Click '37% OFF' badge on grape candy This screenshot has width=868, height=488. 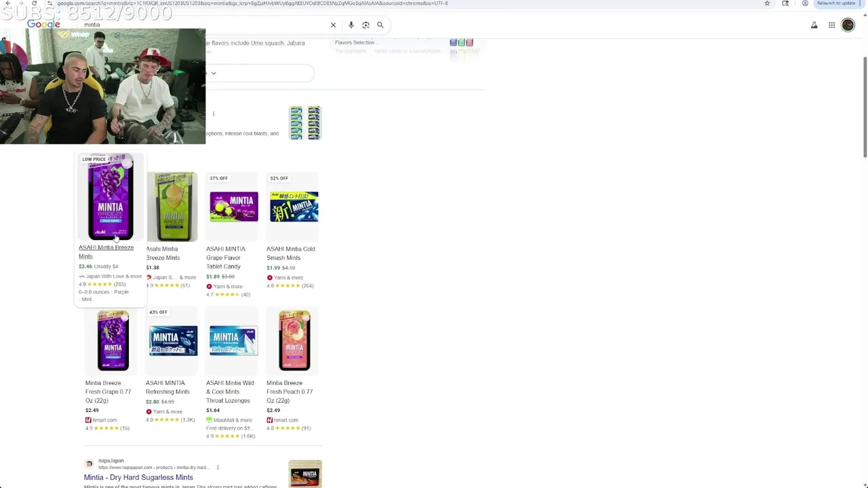tap(218, 178)
